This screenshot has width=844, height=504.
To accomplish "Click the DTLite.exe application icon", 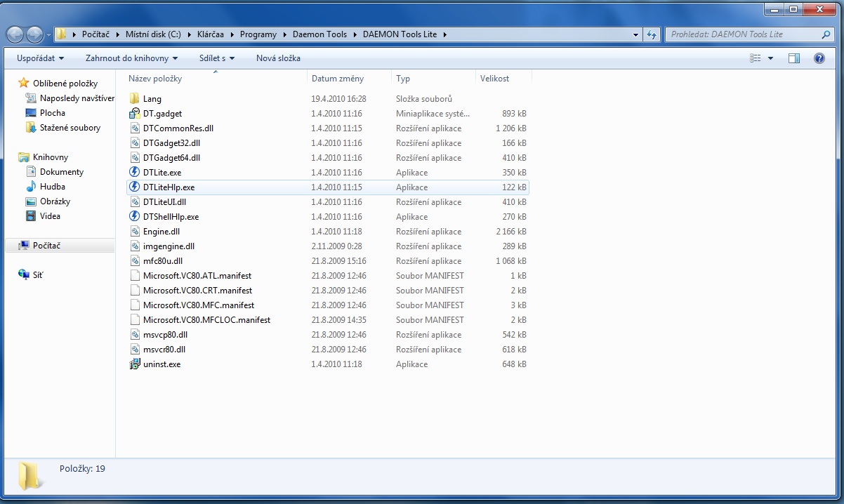I will coord(135,173).
